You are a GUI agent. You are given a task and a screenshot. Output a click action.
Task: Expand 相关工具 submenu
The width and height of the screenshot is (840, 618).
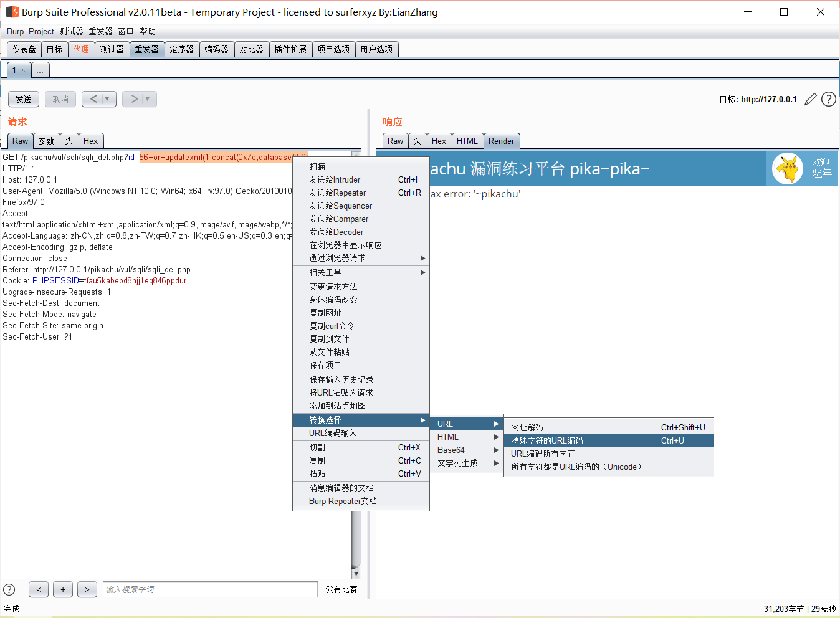[x=361, y=272]
